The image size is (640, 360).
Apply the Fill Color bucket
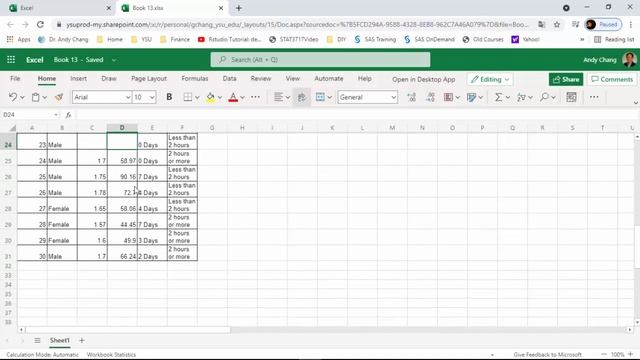pyautogui.click(x=211, y=97)
